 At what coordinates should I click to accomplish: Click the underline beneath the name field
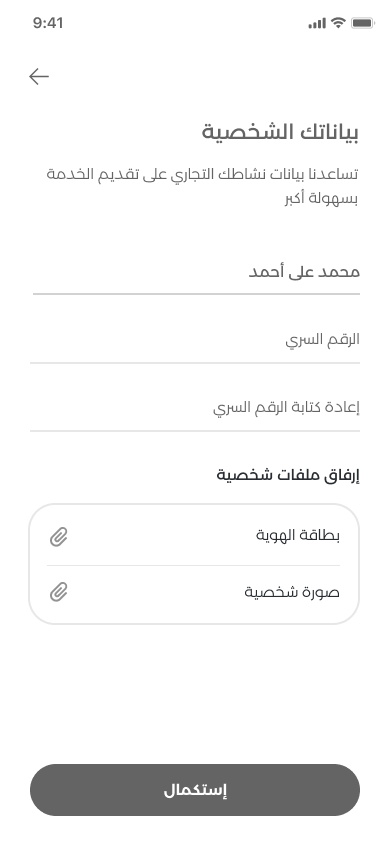[196, 294]
